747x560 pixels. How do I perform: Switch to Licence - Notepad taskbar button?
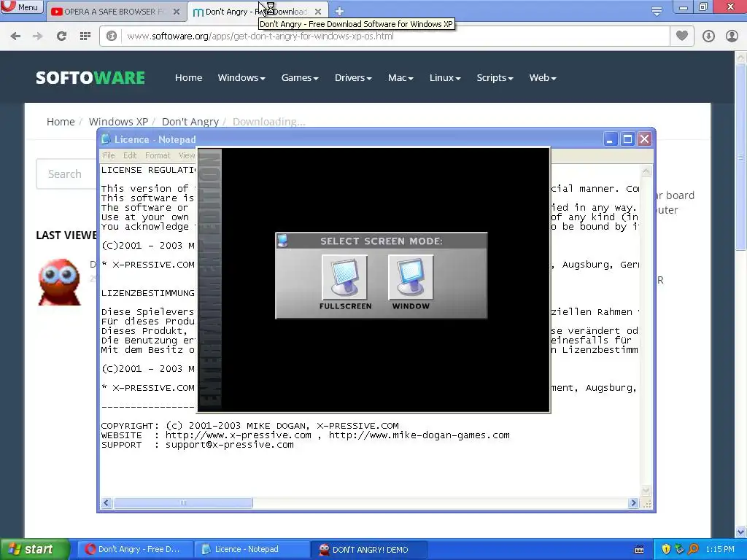point(252,549)
